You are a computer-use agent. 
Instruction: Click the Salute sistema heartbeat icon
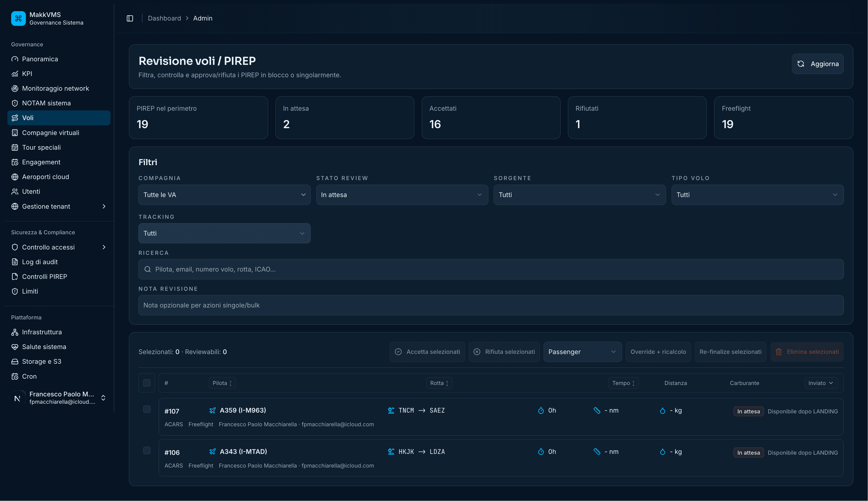[15, 347]
